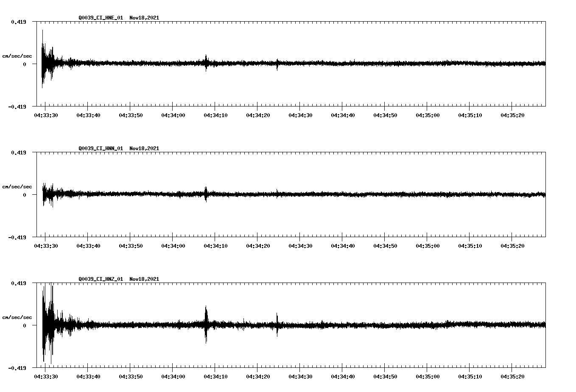Image resolution: width=576 pixels, height=392 pixels.
Task: Click the 04:34:30 time label under HNN plot
Action: 300,246
